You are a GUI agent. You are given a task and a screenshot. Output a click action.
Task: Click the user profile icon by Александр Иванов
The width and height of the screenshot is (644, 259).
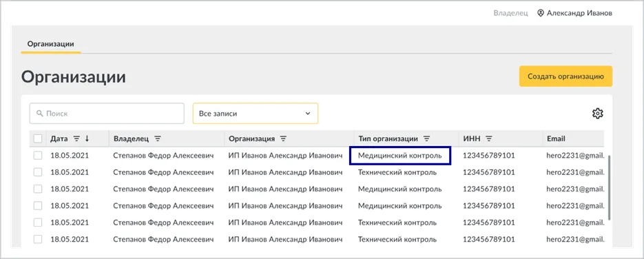tap(541, 13)
